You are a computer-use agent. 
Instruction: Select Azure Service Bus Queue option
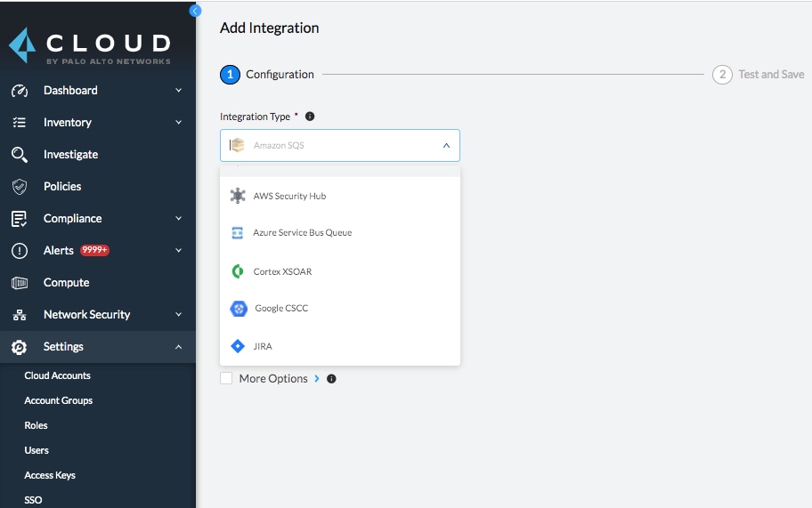click(340, 233)
